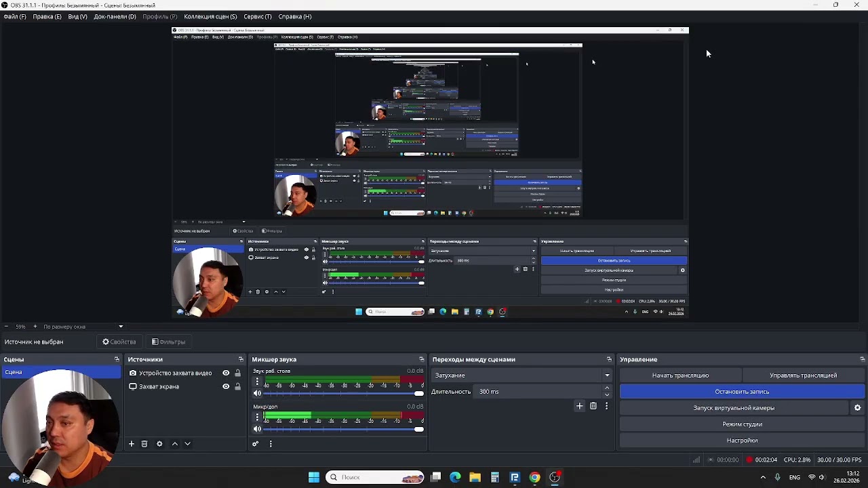Undock the Сцены panel
Screen dimensions: 868x488
pos(117,359)
